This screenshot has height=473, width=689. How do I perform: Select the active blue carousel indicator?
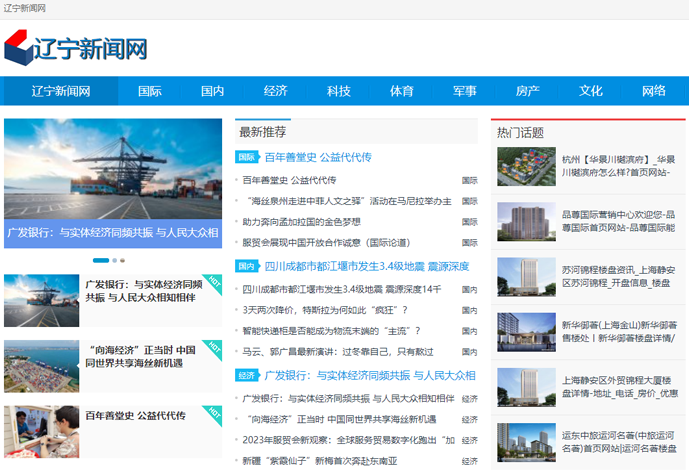[x=102, y=260]
